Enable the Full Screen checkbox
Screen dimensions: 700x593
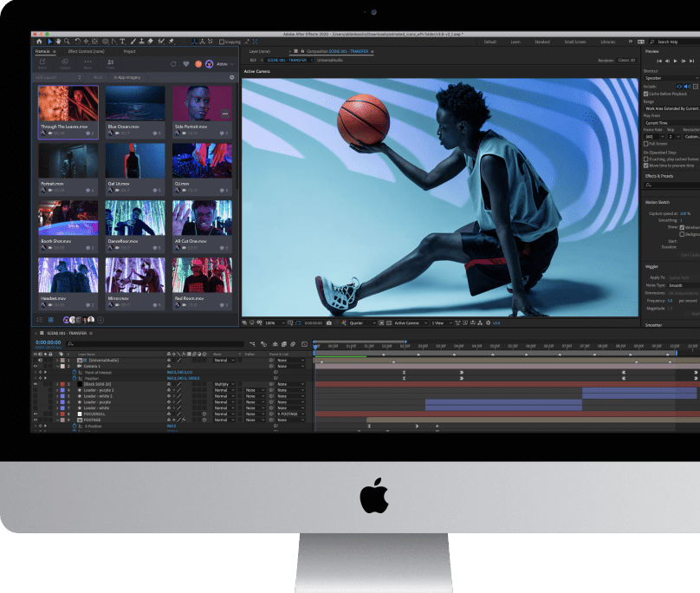[646, 144]
